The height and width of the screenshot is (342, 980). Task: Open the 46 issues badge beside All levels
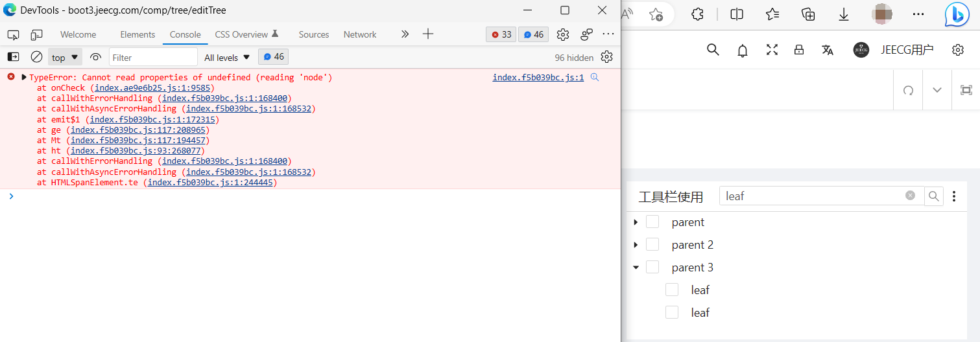coord(273,57)
